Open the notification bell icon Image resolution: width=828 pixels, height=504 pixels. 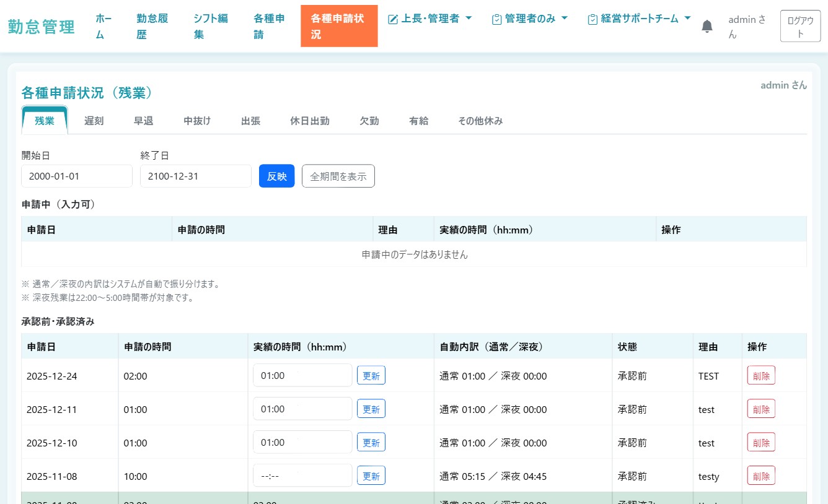click(x=707, y=26)
